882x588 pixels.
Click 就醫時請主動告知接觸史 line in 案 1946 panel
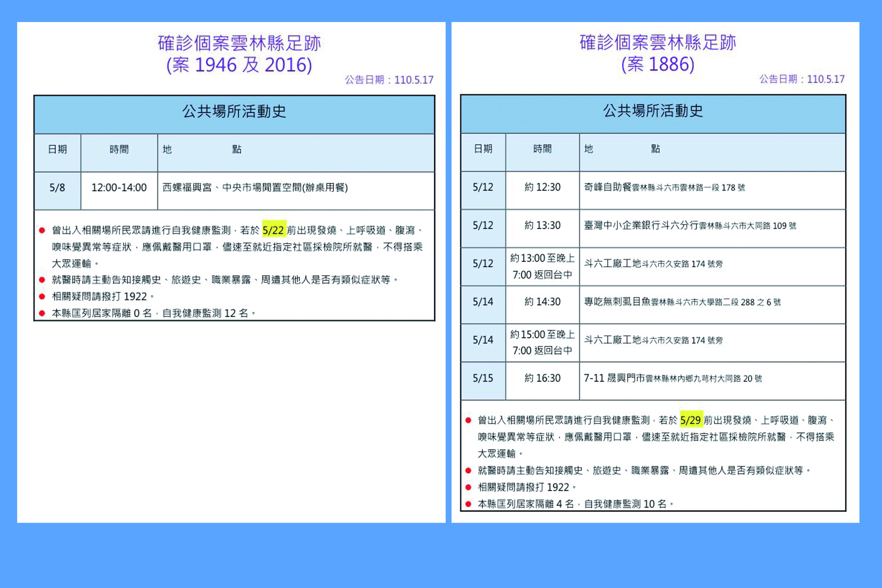tap(225, 280)
